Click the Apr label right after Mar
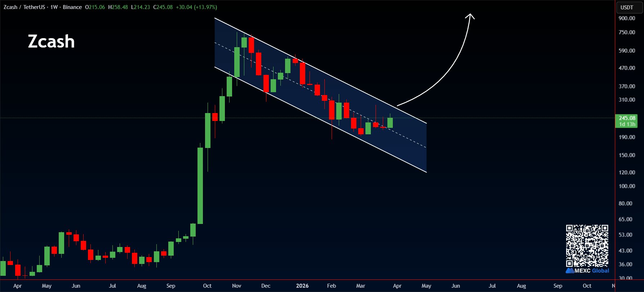 coord(397,286)
